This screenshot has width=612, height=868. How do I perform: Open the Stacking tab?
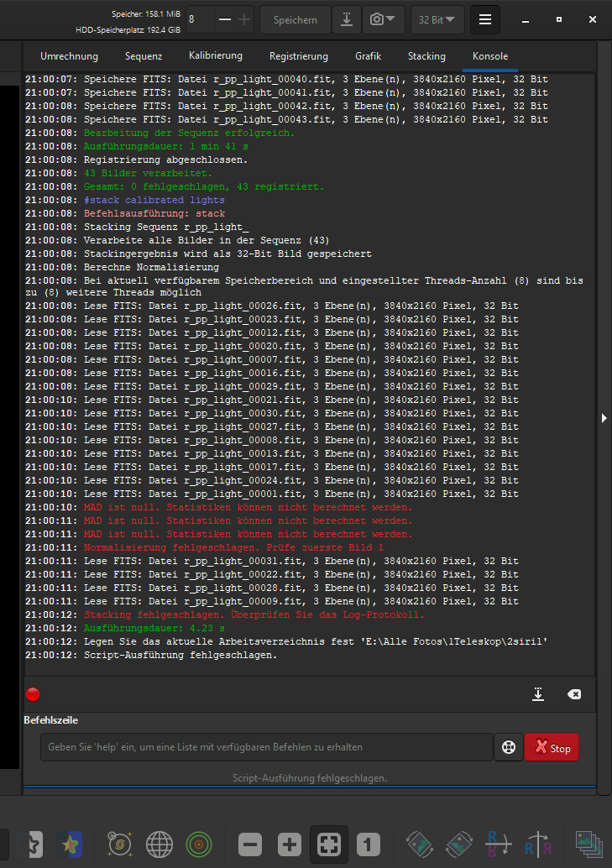point(426,56)
